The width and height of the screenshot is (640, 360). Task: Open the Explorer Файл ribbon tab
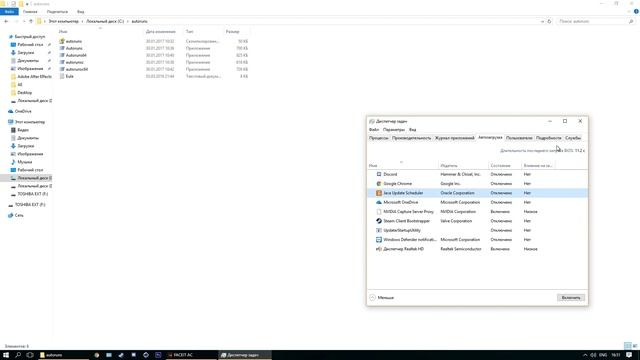tap(9, 11)
